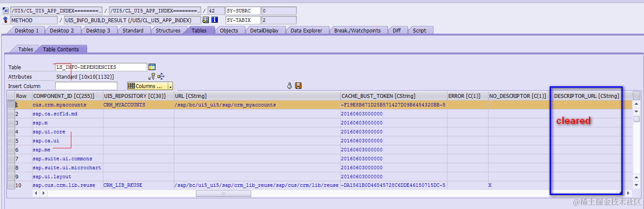This screenshot has height=209, width=644.
Task: Click the COMPONENT_ID [C(255)] column header
Action: click(67, 96)
